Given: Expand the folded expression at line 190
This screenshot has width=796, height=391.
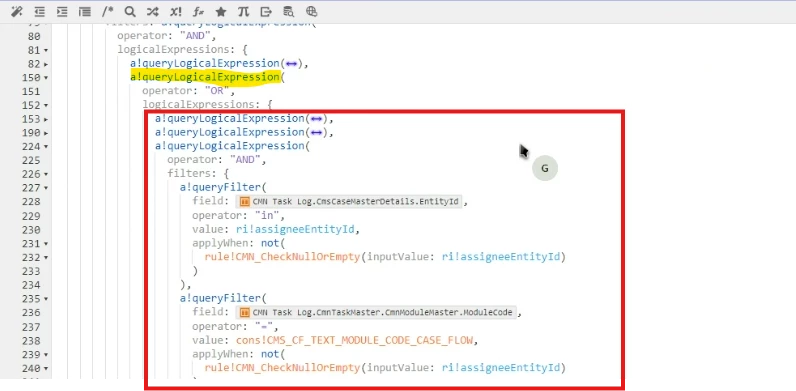Looking at the screenshot, I should pos(46,133).
